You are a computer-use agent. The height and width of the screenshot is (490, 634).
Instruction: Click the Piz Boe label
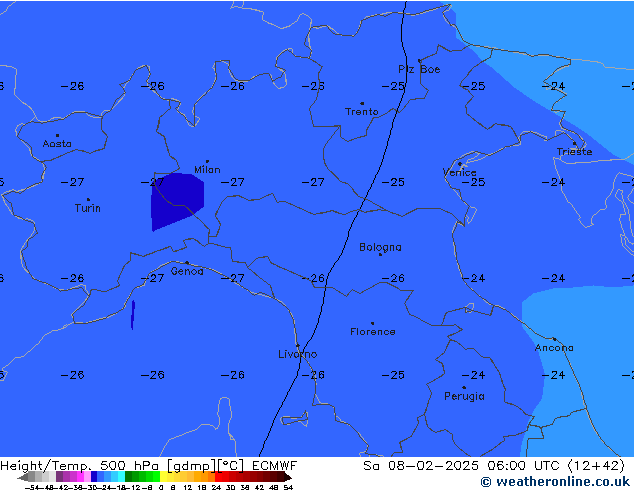(x=419, y=69)
